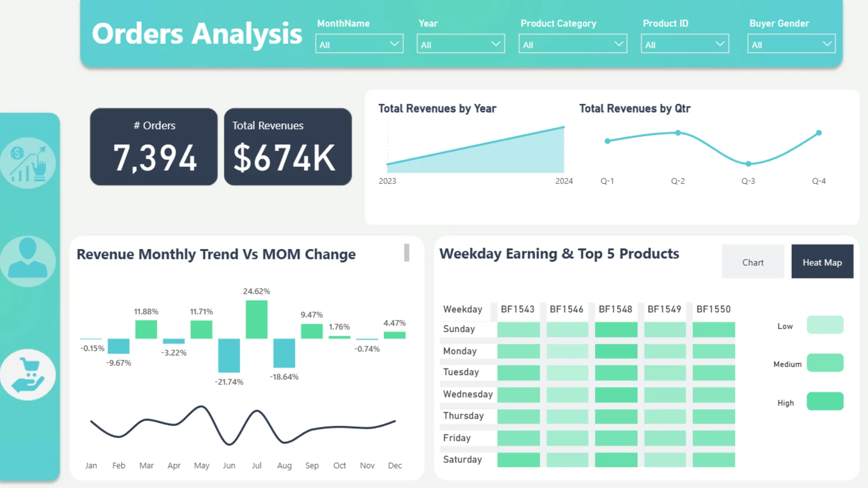This screenshot has height=488, width=868.
Task: Select the Tuesday row label
Action: [461, 372]
